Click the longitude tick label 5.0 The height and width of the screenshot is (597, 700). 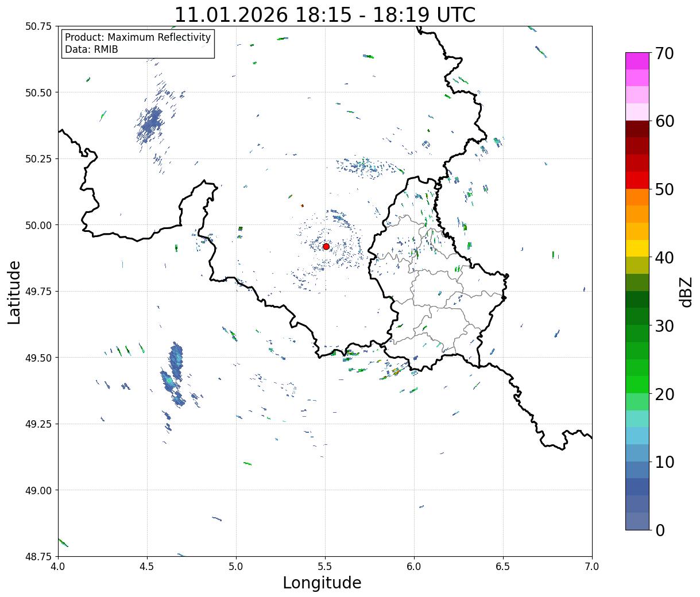tap(236, 566)
